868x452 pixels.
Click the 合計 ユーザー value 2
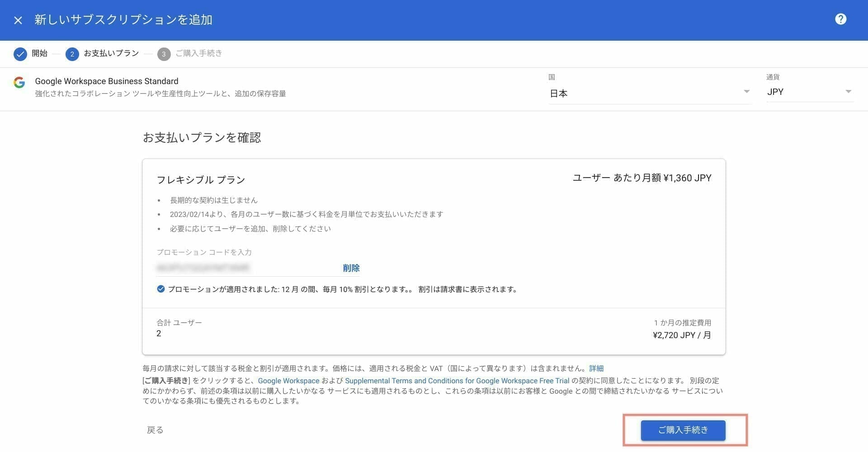tap(159, 334)
